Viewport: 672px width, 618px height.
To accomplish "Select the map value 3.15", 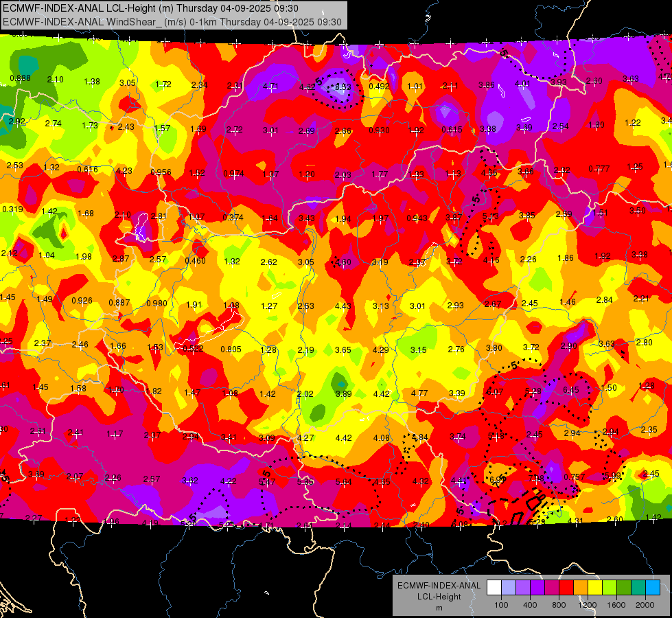I will (418, 350).
